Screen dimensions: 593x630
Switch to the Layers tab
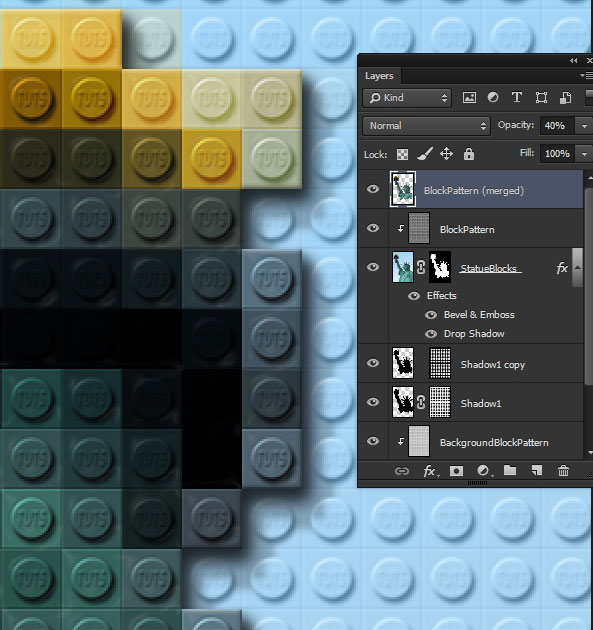coord(379,76)
